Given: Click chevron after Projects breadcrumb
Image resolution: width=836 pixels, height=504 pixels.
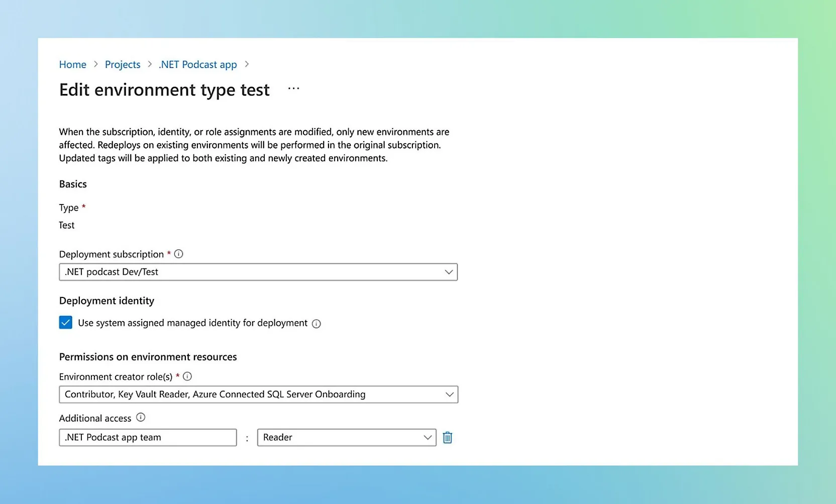Looking at the screenshot, I should click(150, 64).
